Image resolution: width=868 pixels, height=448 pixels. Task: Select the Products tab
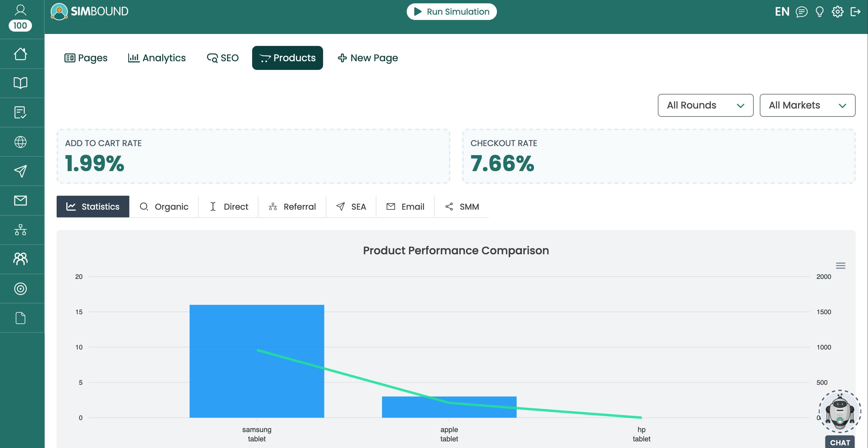pyautogui.click(x=287, y=58)
